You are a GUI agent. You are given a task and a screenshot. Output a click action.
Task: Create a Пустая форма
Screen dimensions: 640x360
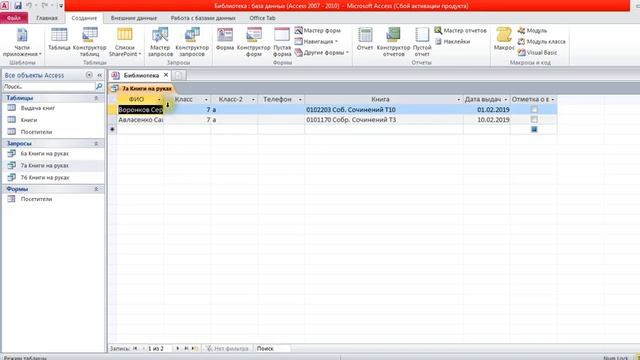click(282, 42)
